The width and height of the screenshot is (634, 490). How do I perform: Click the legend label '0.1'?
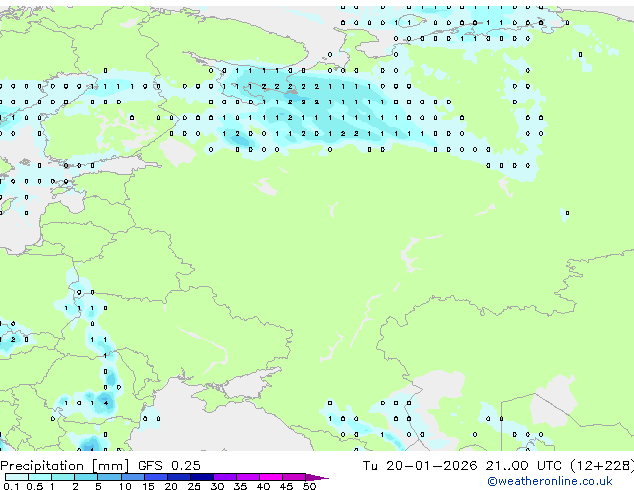point(11,486)
